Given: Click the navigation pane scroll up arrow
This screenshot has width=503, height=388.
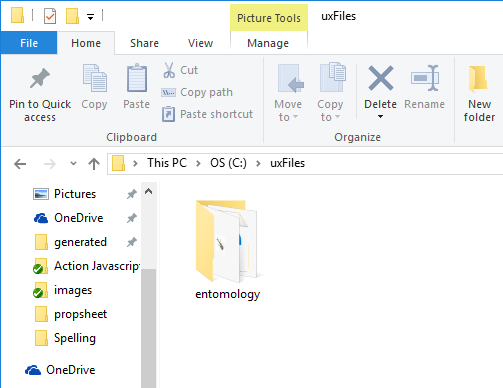Looking at the screenshot, I should [149, 191].
